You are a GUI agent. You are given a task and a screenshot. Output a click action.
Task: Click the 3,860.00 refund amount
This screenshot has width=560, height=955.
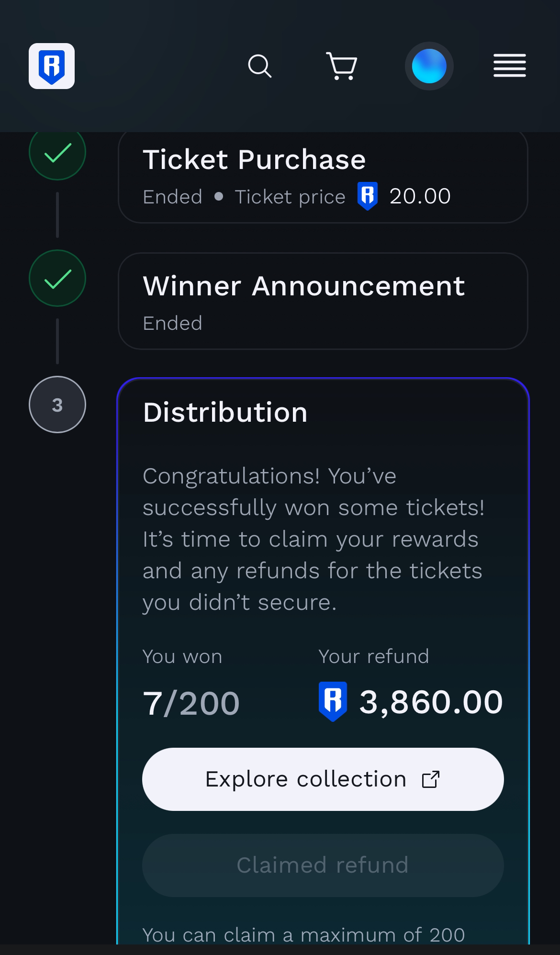coord(431,703)
